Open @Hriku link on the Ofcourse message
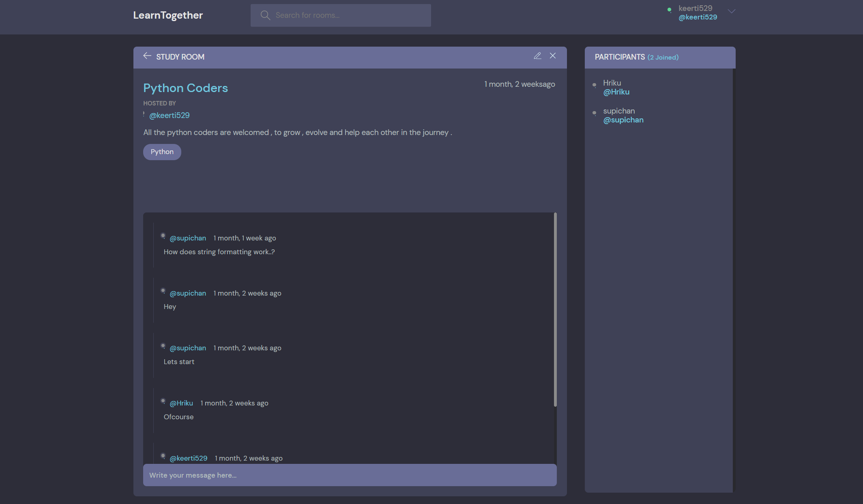The width and height of the screenshot is (863, 504). (181, 403)
